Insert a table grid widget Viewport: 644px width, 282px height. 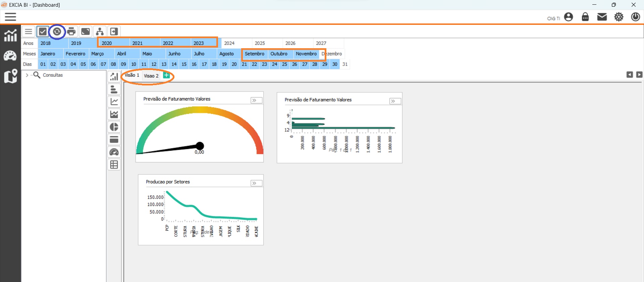pyautogui.click(x=114, y=165)
